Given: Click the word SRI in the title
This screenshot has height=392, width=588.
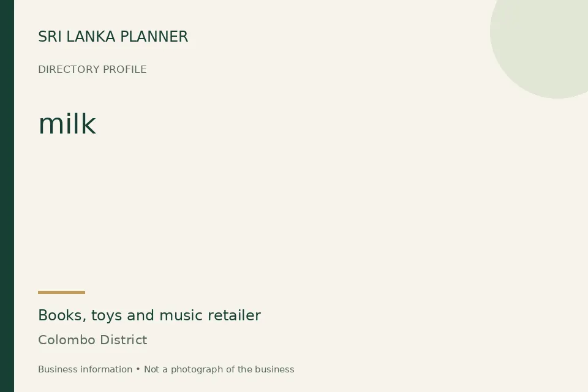Looking at the screenshot, I should (50, 37).
